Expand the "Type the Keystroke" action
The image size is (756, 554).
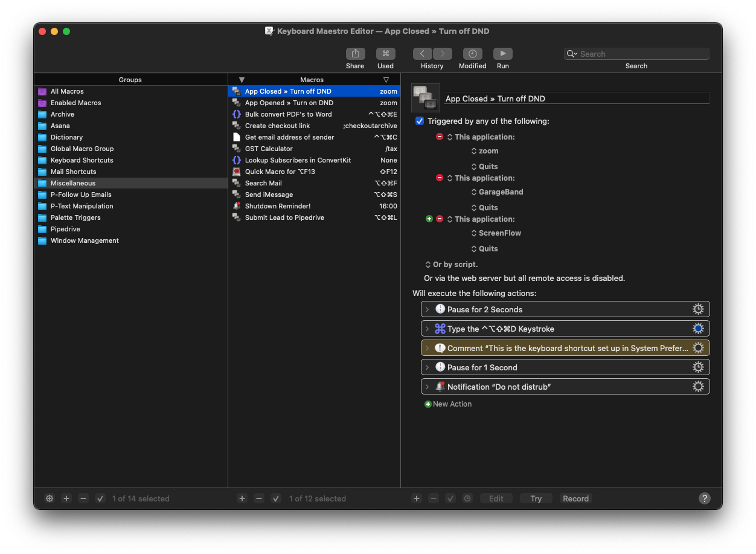(427, 328)
